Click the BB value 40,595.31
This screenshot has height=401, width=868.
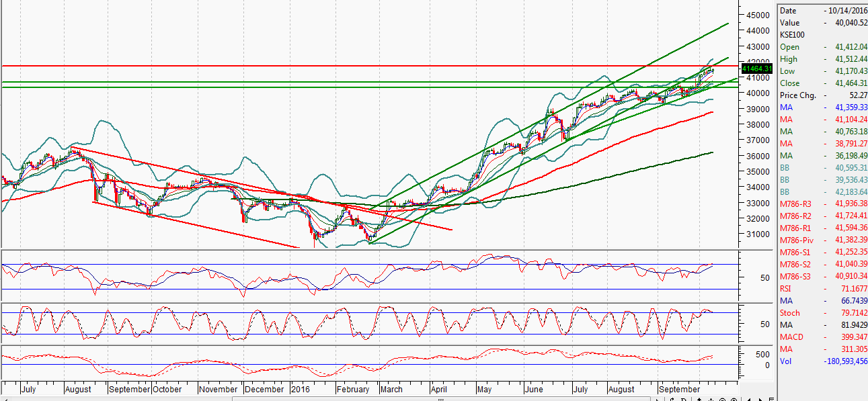(851, 168)
